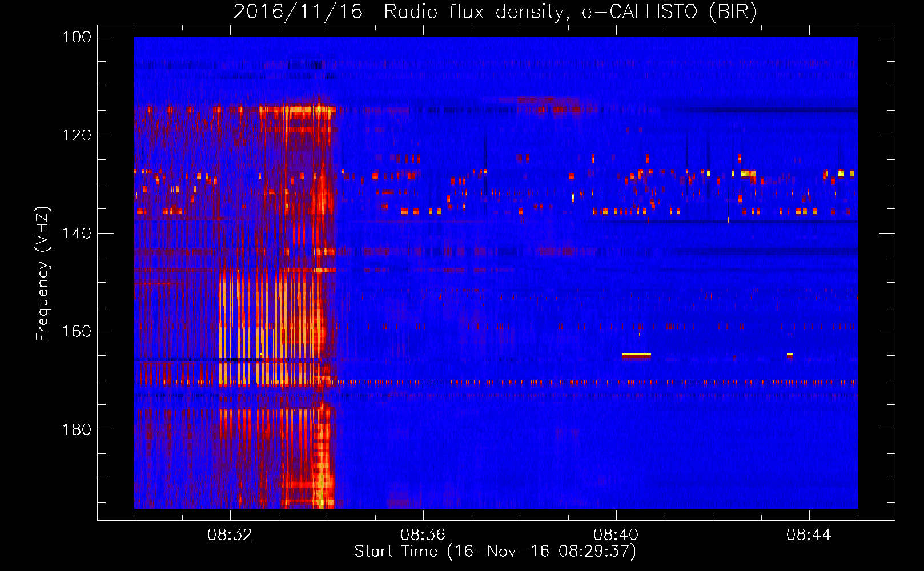Click the 120 frequency tick label
This screenshot has width=924, height=571.
pyautogui.click(x=77, y=135)
